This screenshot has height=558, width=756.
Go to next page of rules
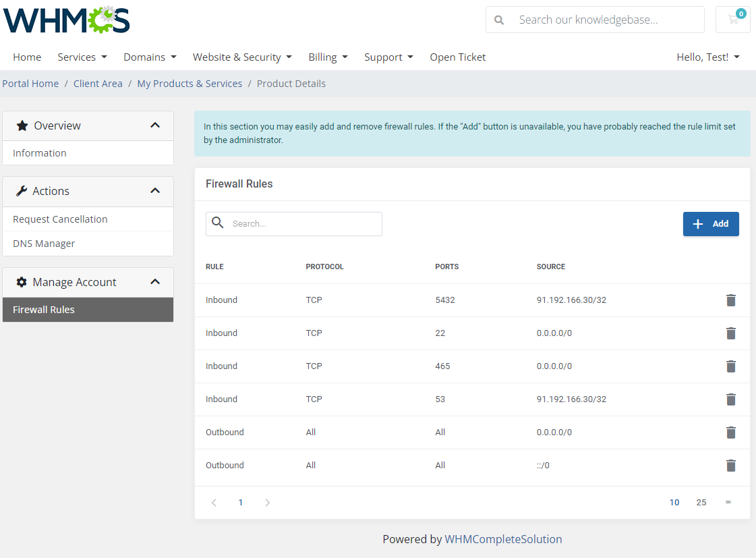268,503
